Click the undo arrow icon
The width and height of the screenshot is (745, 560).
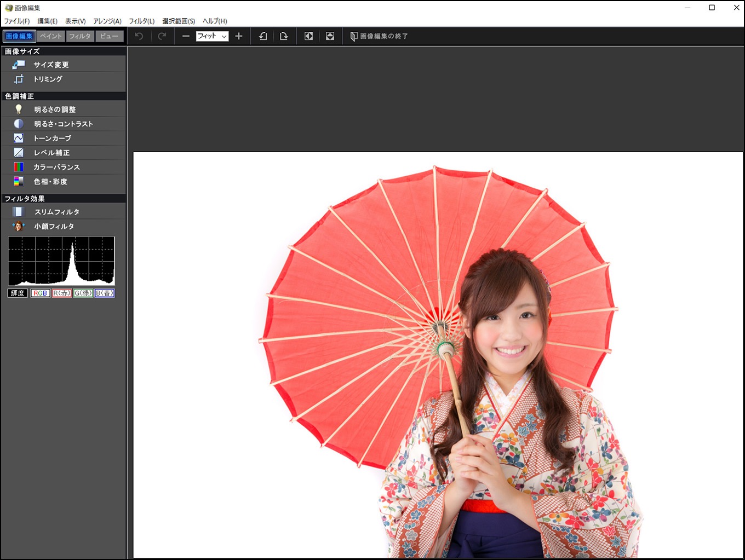(x=139, y=36)
